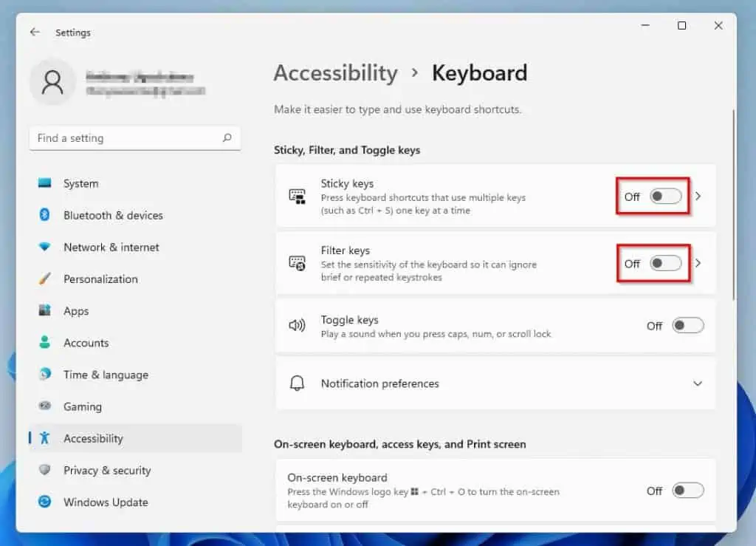Click the user profile avatar icon
Screen dimensions: 756x546
point(52,83)
